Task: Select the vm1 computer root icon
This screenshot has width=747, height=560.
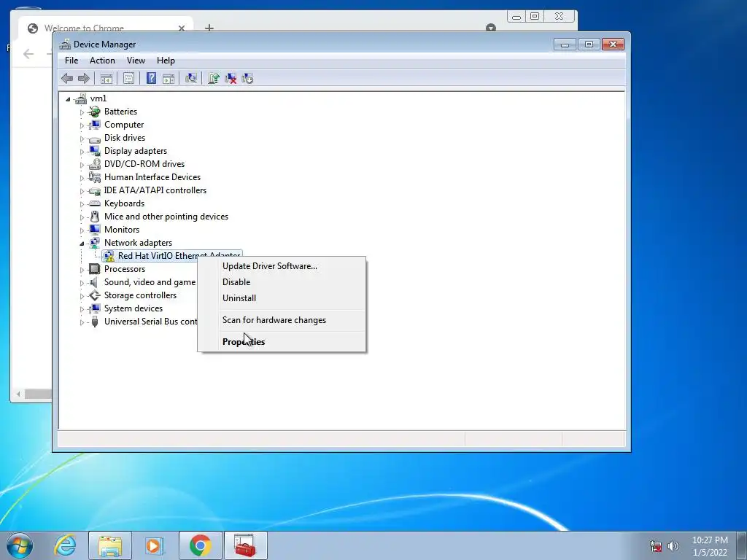Action: pyautogui.click(x=80, y=98)
